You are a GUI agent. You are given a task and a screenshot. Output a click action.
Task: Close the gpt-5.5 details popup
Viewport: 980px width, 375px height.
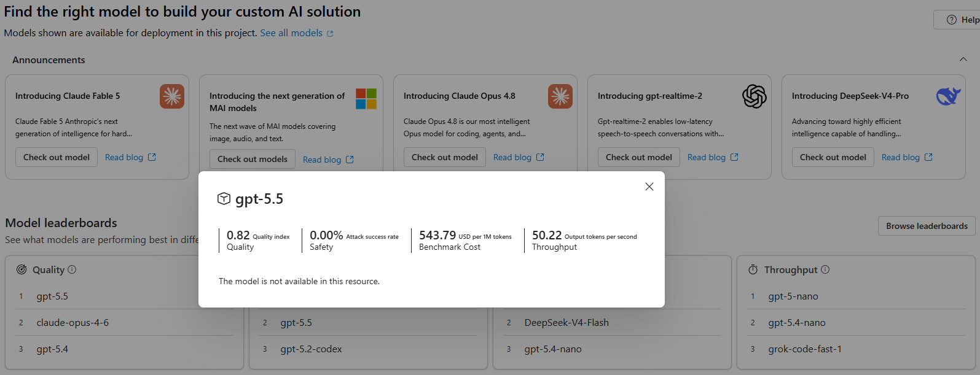click(x=649, y=187)
